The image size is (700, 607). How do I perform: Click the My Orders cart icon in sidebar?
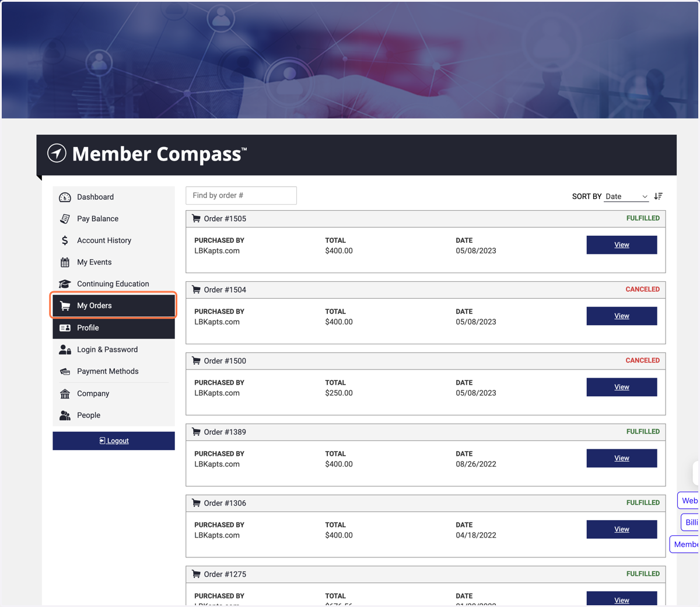click(65, 306)
